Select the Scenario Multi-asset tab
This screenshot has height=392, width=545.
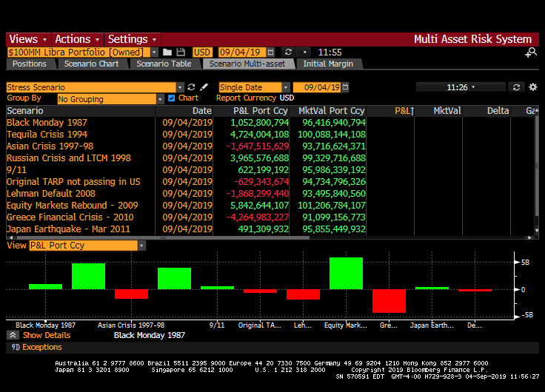pos(247,64)
